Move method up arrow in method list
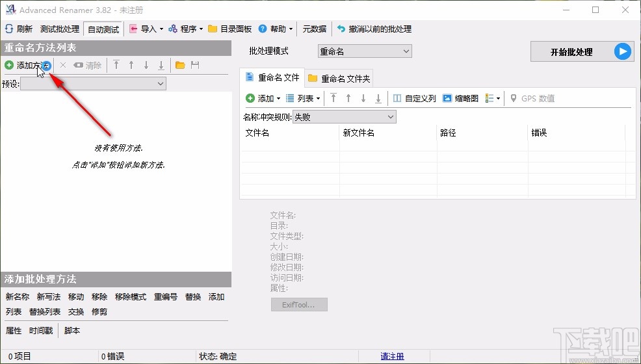641x364 pixels. click(131, 65)
